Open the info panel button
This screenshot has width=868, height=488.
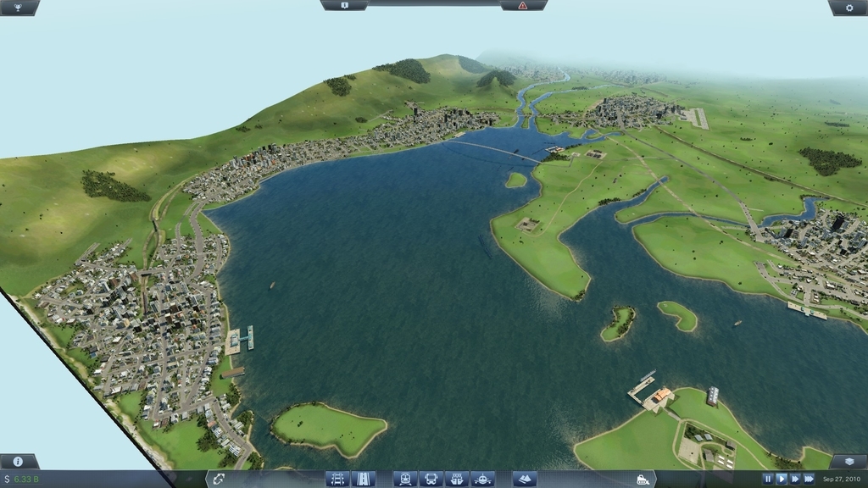point(18,462)
